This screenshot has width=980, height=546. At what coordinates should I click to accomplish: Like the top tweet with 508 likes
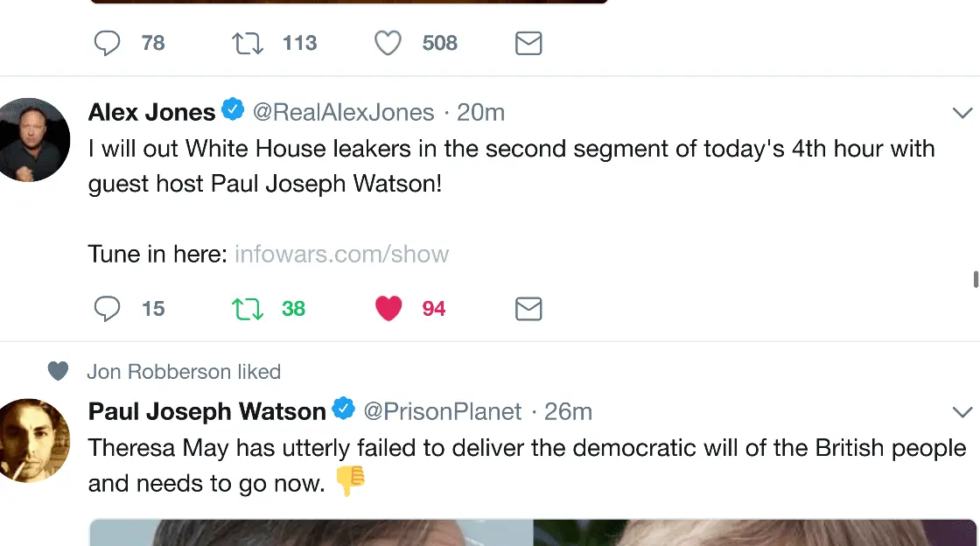388,43
